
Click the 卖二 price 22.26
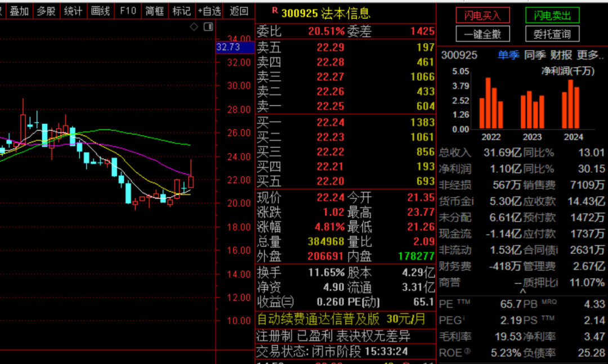point(330,92)
